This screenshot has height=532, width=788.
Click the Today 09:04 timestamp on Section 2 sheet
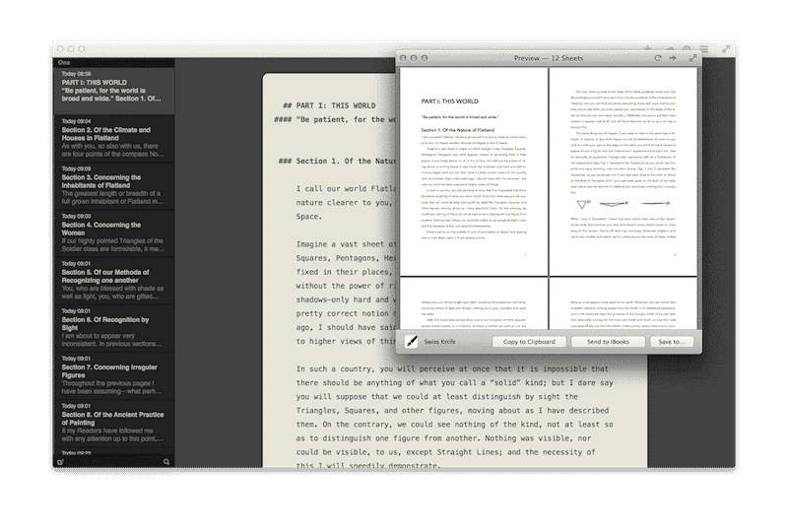coord(77,121)
